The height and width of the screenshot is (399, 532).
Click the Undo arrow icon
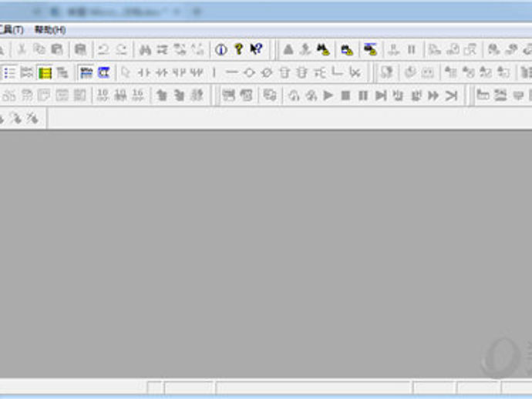[103, 49]
